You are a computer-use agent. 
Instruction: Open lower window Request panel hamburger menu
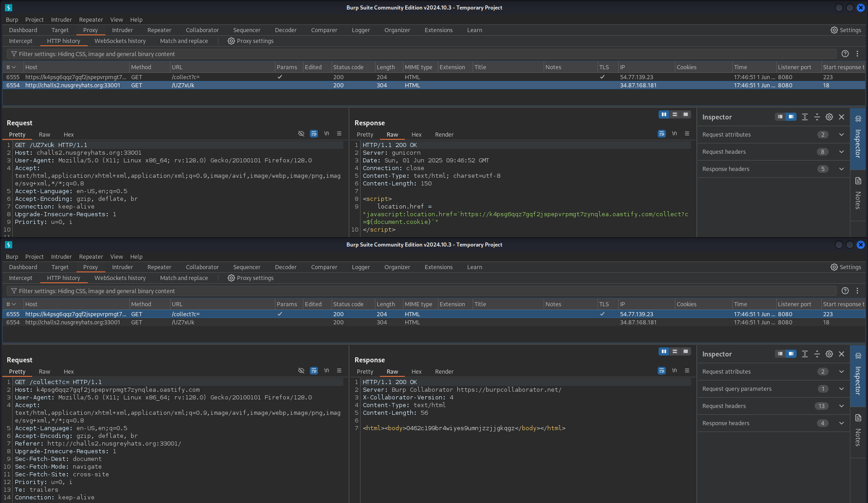(339, 371)
